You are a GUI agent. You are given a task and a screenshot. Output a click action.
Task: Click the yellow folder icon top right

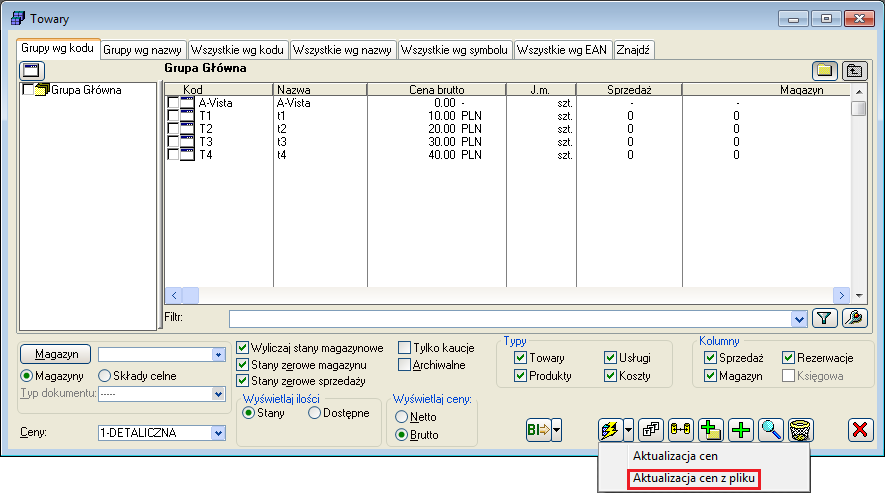pos(824,71)
